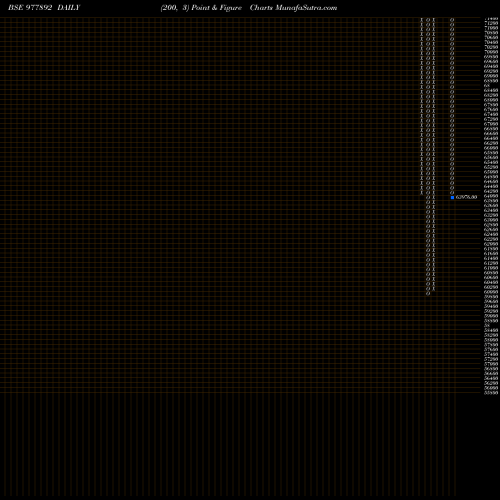Select the topmost price axis label
The width and height of the screenshot is (500, 500).
pyautogui.click(x=491, y=19)
